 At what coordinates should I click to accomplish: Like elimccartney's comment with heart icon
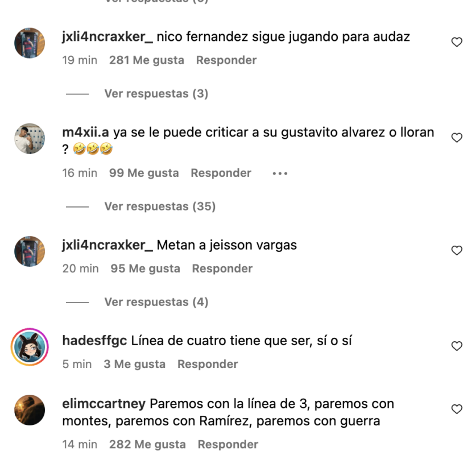457,409
